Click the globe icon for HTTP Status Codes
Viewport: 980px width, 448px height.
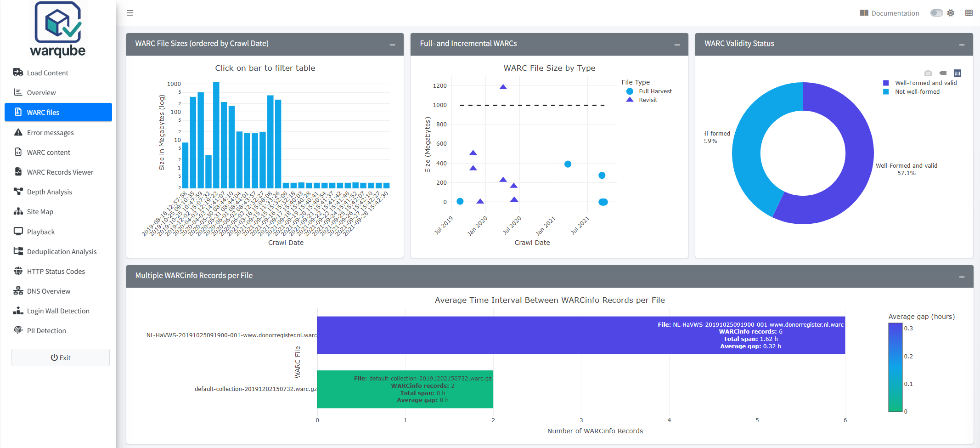coord(18,271)
